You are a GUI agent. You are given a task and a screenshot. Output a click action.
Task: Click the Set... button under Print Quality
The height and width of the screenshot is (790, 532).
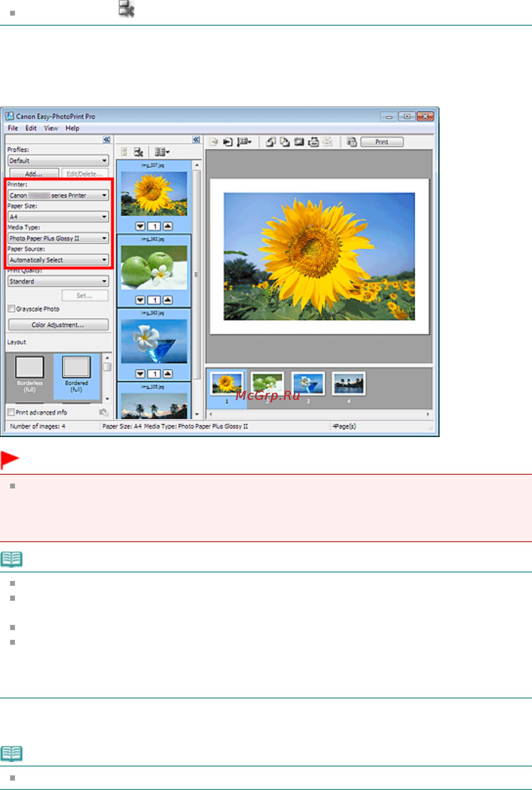(x=85, y=295)
